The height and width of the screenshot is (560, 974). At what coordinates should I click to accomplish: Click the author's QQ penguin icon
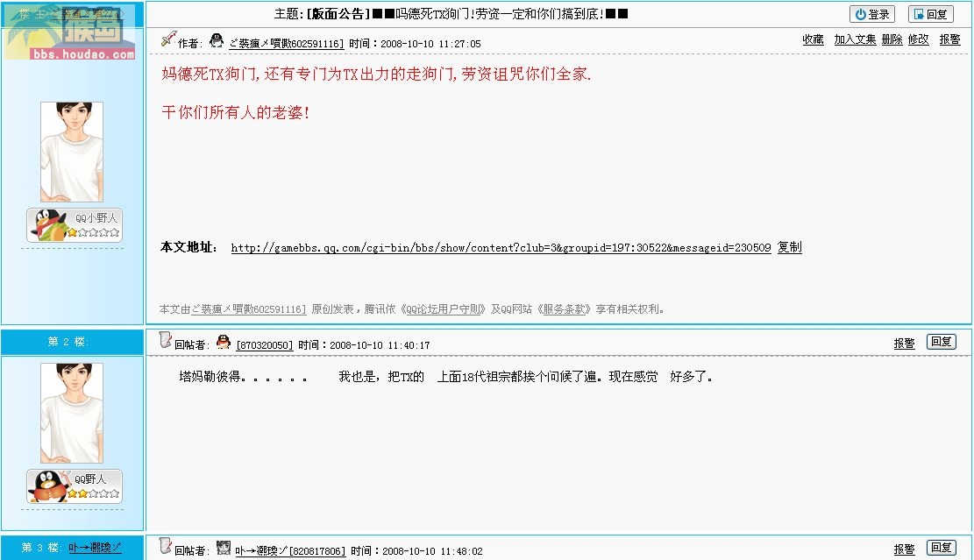[x=217, y=41]
